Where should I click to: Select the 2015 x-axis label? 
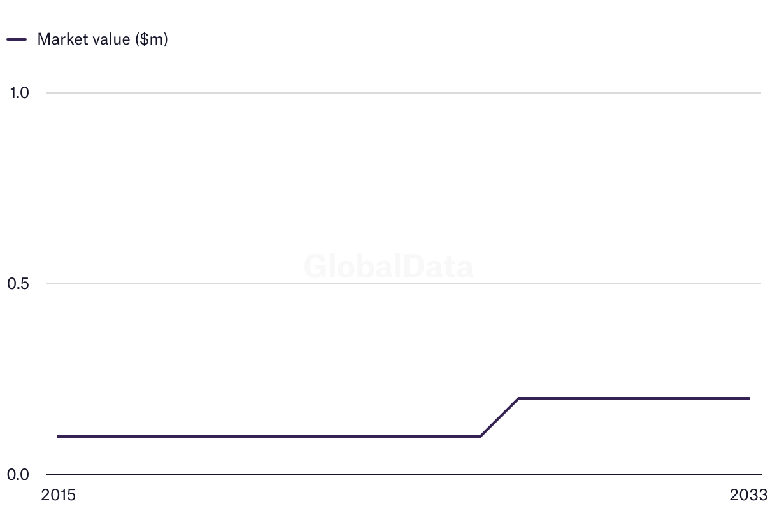click(58, 495)
